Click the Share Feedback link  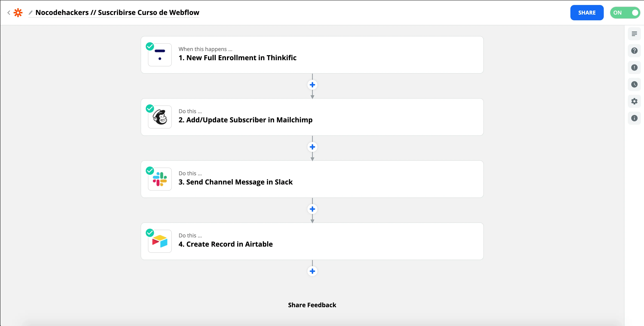click(312, 305)
